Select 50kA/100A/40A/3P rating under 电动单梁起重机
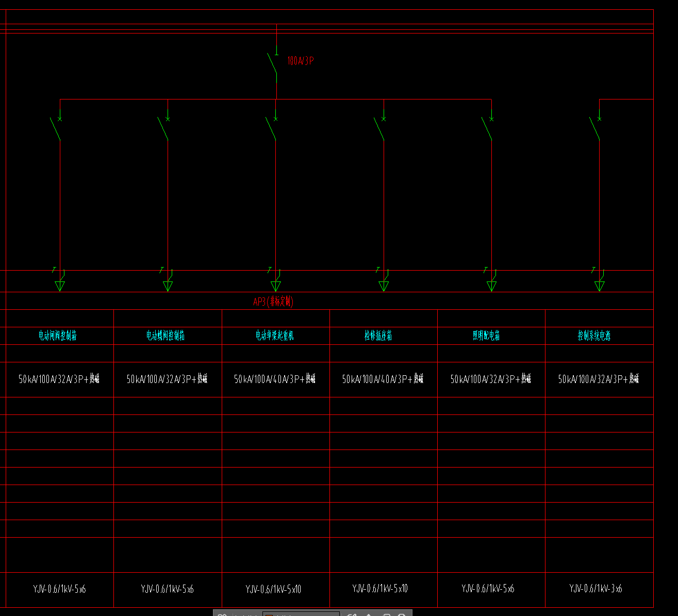This screenshot has width=678, height=616. click(x=275, y=379)
